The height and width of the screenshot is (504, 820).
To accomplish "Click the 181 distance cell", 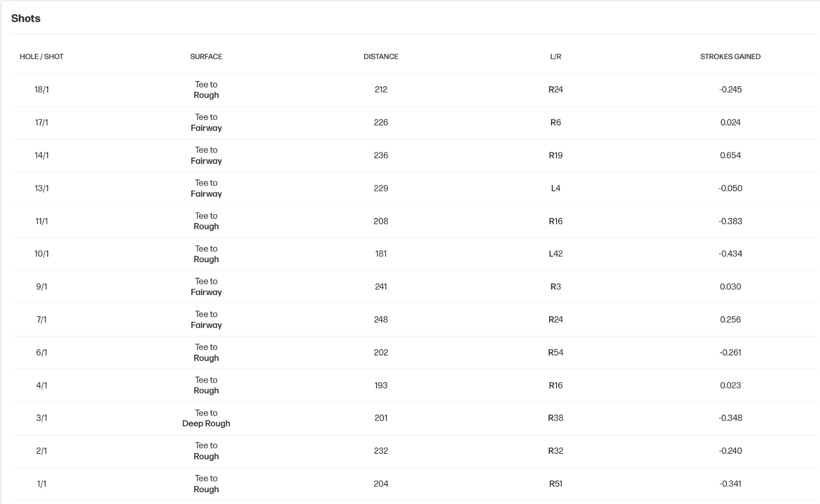I will 381,254.
